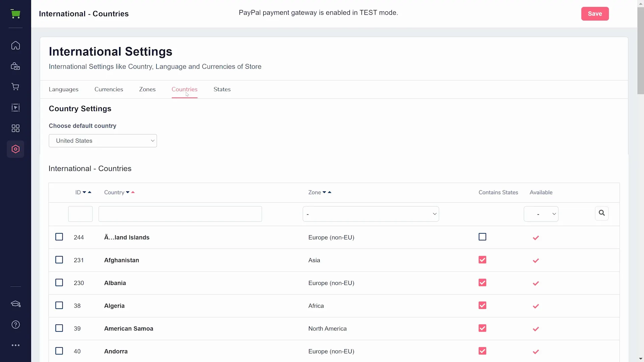The image size is (644, 362).
Task: Uncheck Contains States for Andorra
Action: 482,351
